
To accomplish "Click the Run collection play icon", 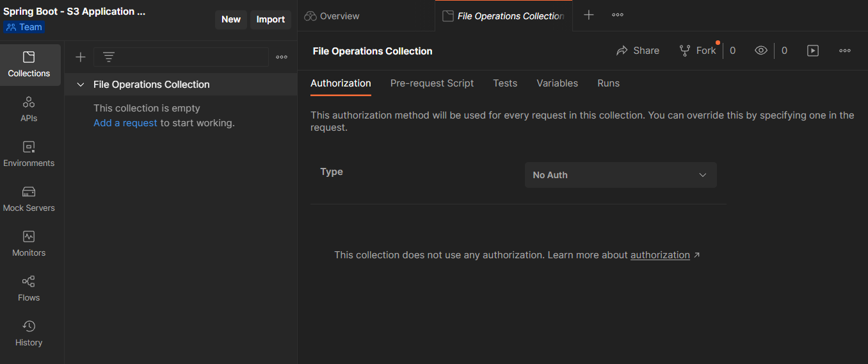I will (813, 51).
